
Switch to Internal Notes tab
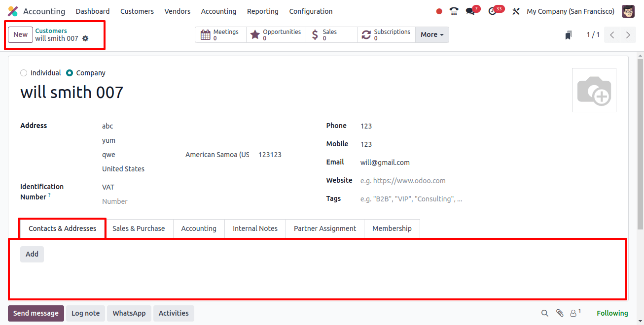coord(255,228)
